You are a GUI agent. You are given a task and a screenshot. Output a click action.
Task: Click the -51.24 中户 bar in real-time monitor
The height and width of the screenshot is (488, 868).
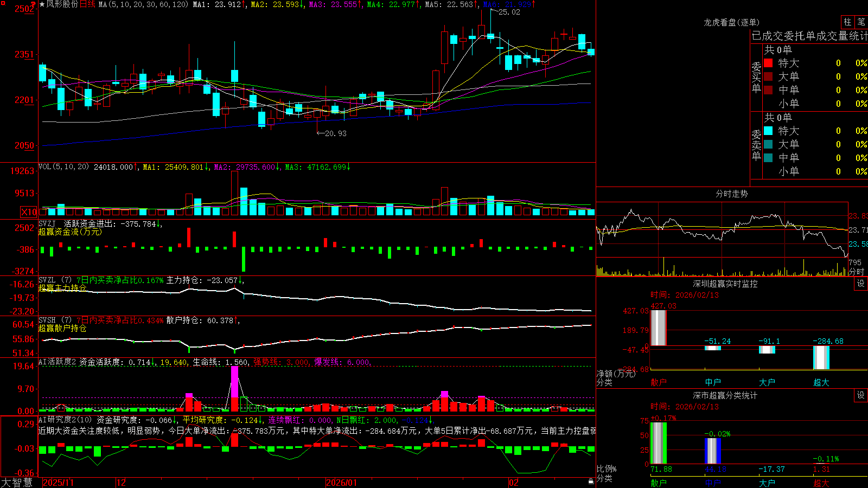713,348
